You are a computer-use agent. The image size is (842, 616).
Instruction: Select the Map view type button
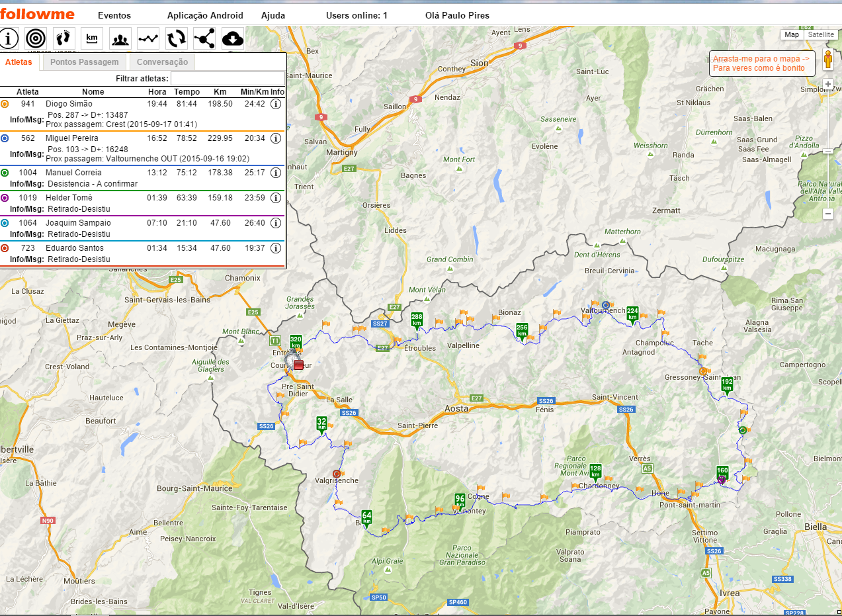[792, 34]
